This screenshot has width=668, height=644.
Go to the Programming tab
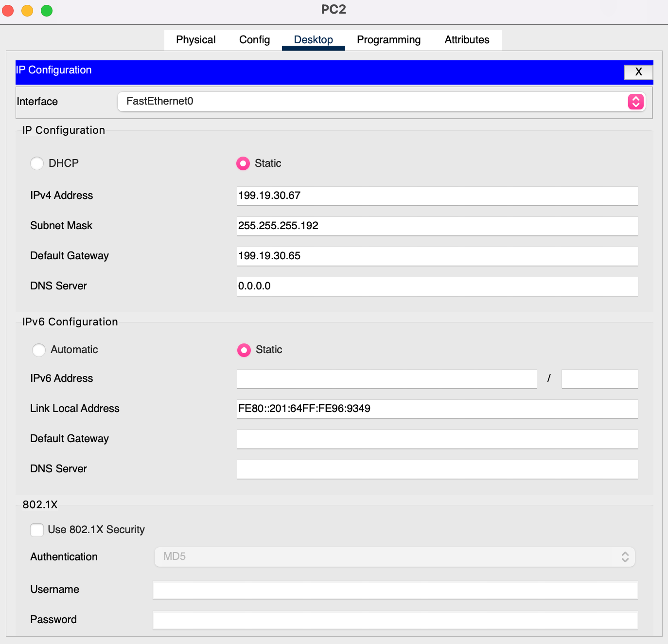pyautogui.click(x=389, y=40)
